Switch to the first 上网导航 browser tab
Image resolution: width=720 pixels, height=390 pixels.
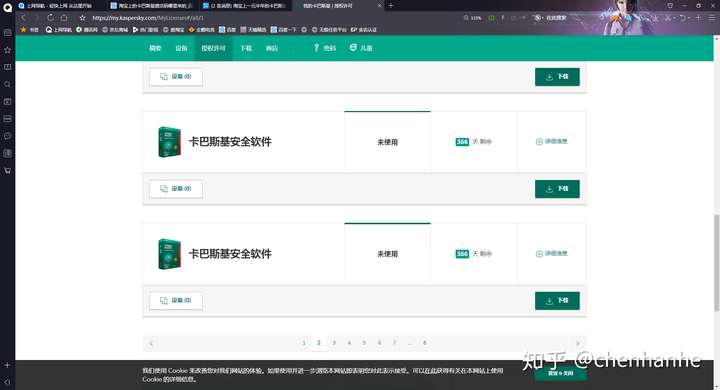pyautogui.click(x=60, y=6)
